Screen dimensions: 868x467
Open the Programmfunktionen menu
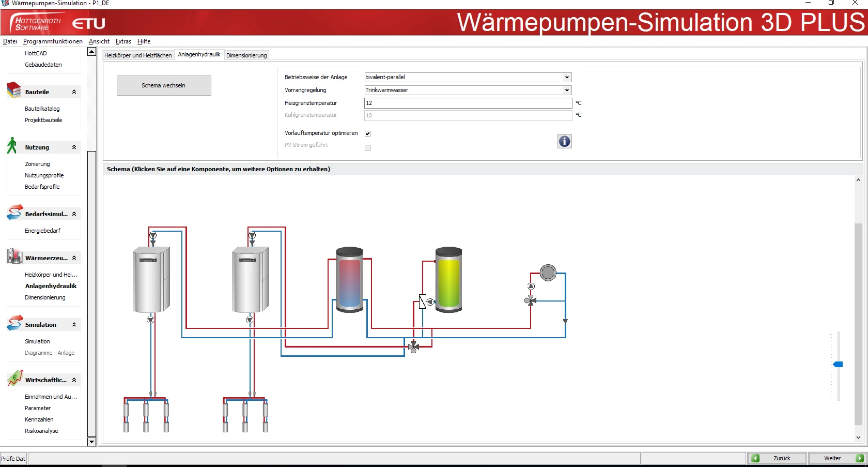coord(53,41)
